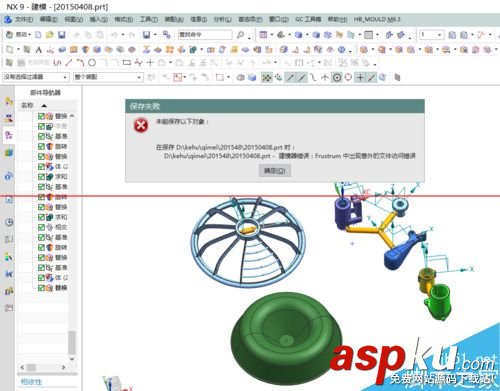Open the 视图(V) menu
This screenshot has height=391, width=500.
pyautogui.click(x=74, y=19)
